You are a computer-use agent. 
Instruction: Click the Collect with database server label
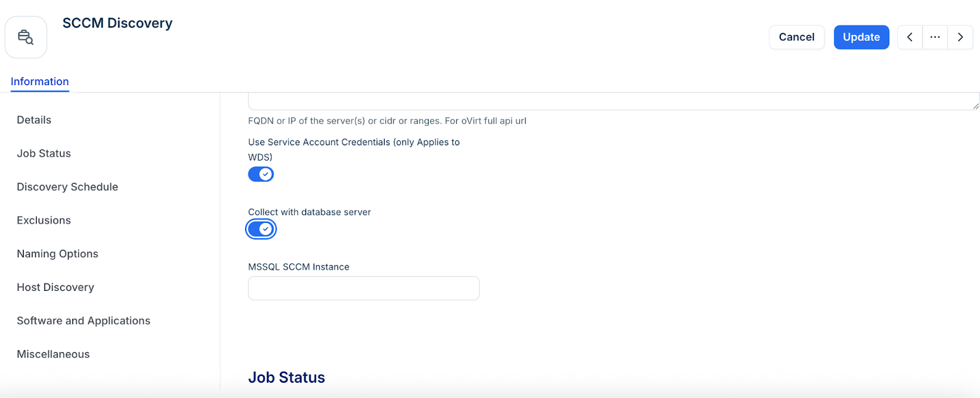coord(309,212)
